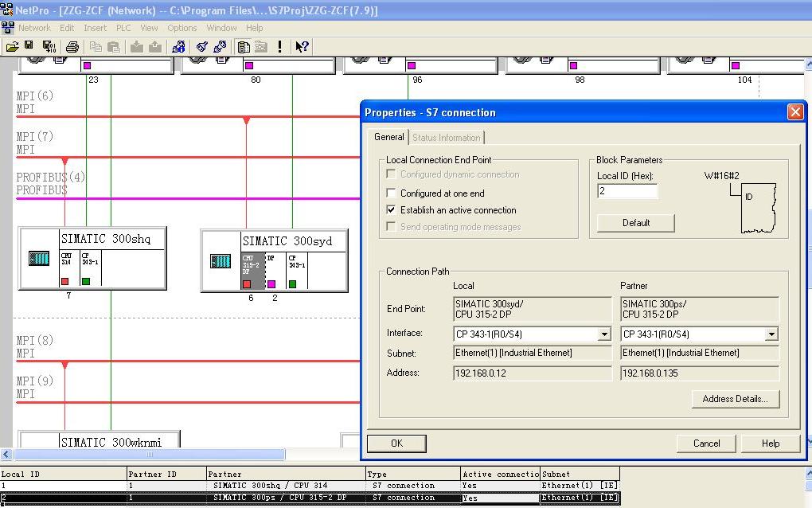The width and height of the screenshot is (812, 508).
Task: Select the CP 343-1 module in SIMATIC 300shq
Action: pyautogui.click(x=90, y=268)
